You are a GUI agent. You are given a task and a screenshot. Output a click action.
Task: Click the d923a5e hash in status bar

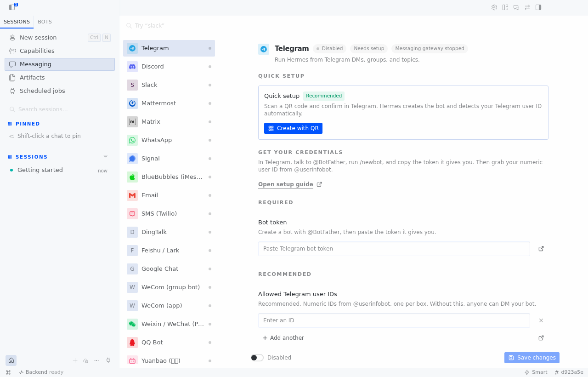[x=569, y=372]
